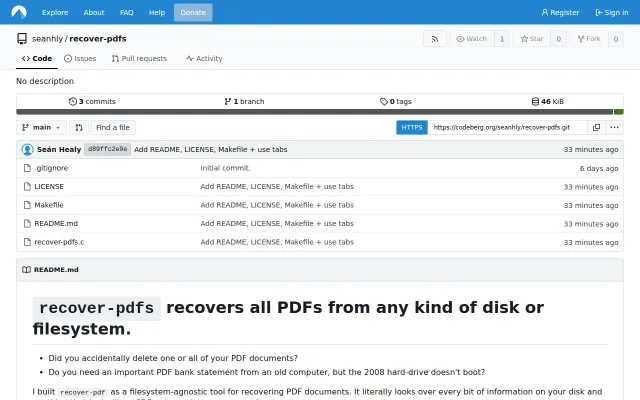Viewport: 640px width, 400px height.
Task: Open the LICENSE file
Action: click(x=49, y=187)
